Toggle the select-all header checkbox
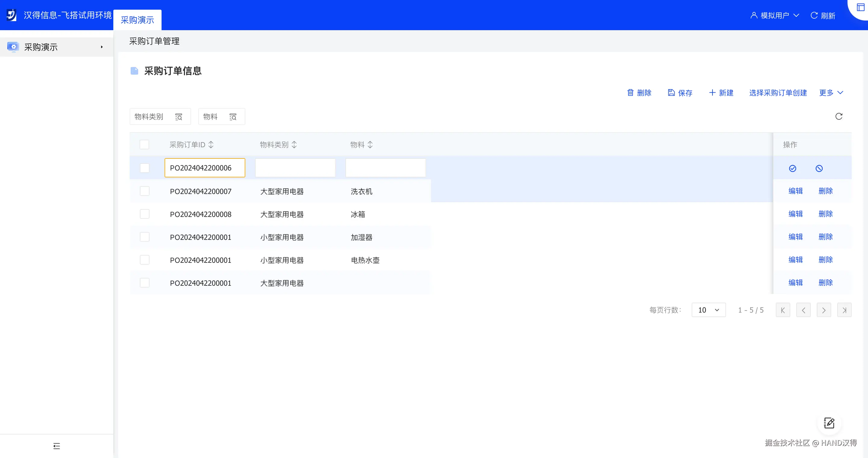The width and height of the screenshot is (868, 458). tap(144, 145)
